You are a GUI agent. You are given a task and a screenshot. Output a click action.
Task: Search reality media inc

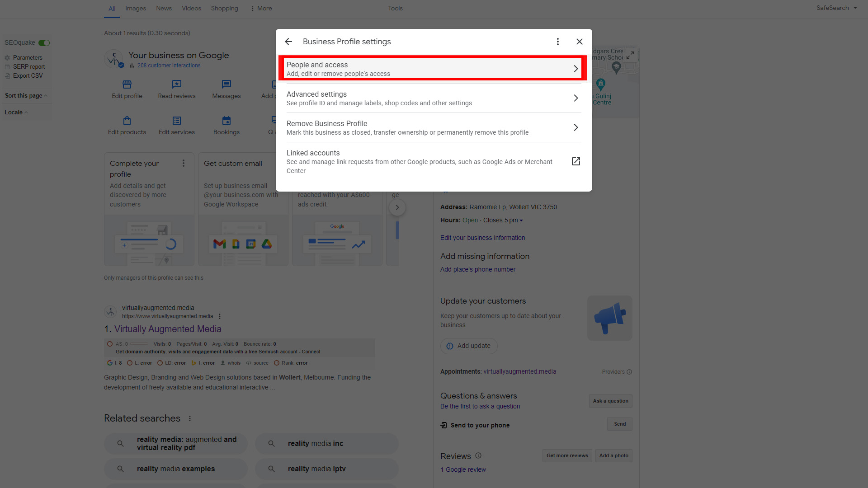click(x=327, y=444)
